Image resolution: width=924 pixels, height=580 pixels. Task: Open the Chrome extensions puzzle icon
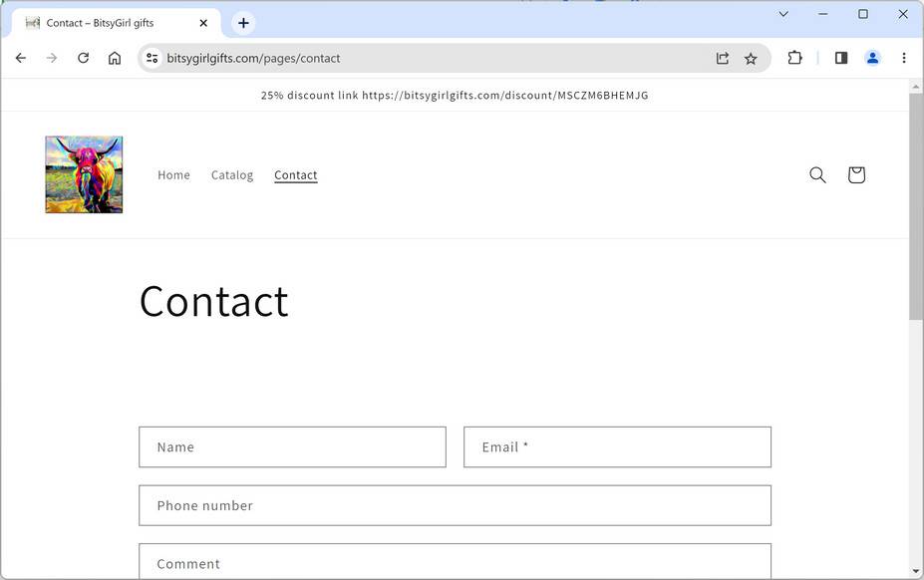(794, 59)
